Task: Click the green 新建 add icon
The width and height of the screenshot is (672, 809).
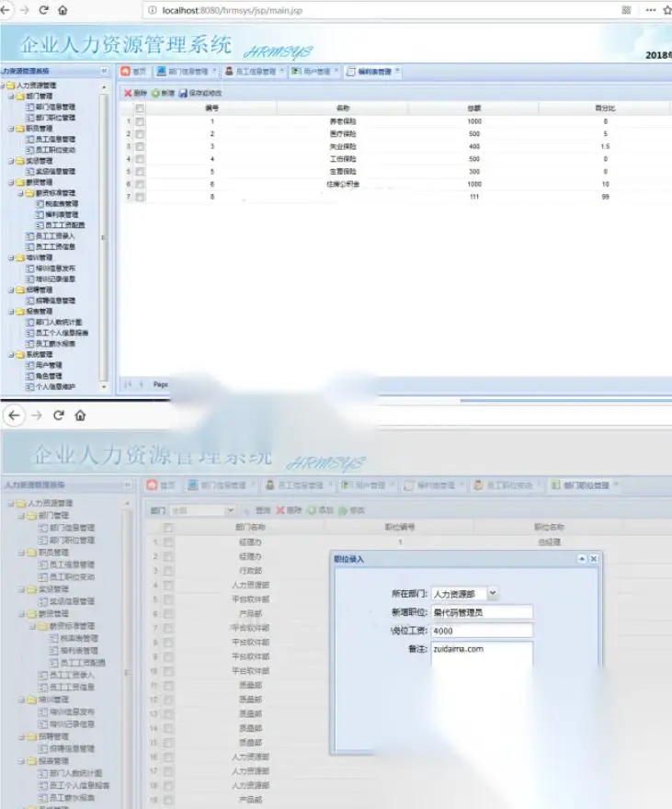Action: tap(155, 93)
